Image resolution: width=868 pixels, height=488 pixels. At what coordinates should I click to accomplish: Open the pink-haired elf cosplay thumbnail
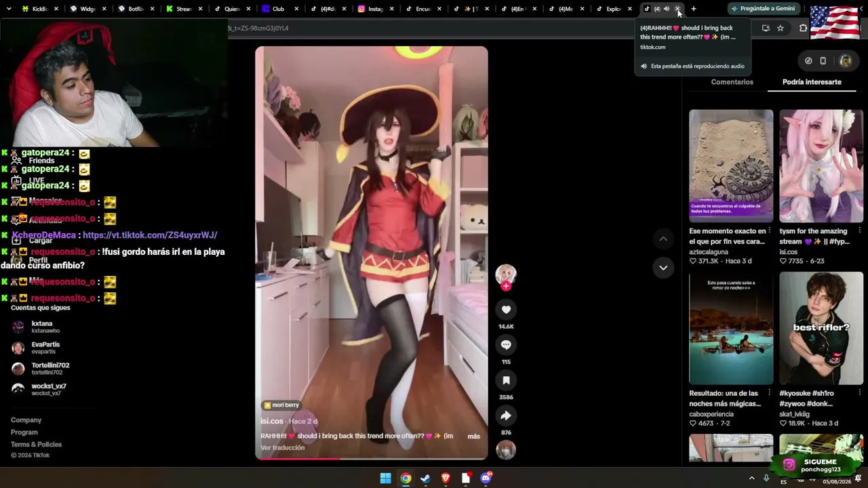[x=821, y=166]
